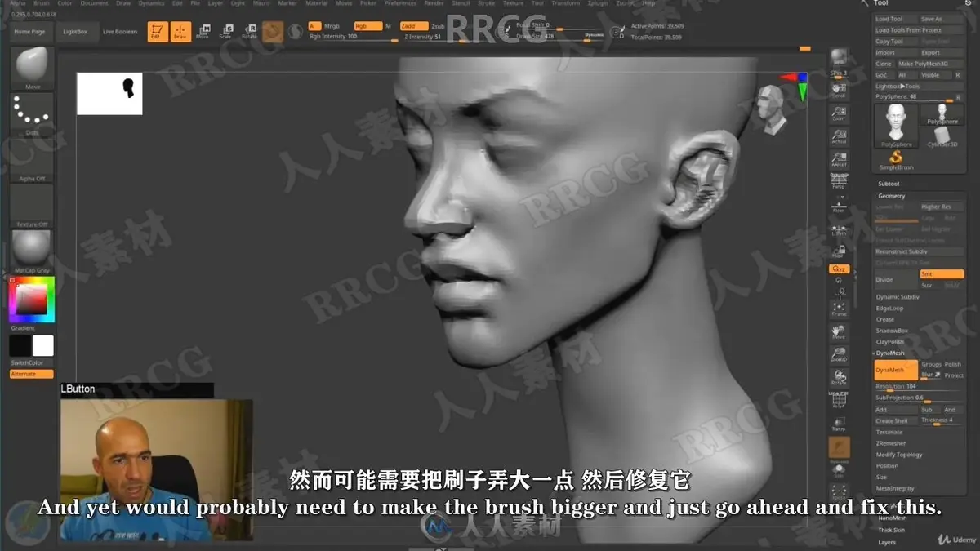Screen dimensions: 980x551
Task: Open the Alpha Off selector
Action: 33,160
